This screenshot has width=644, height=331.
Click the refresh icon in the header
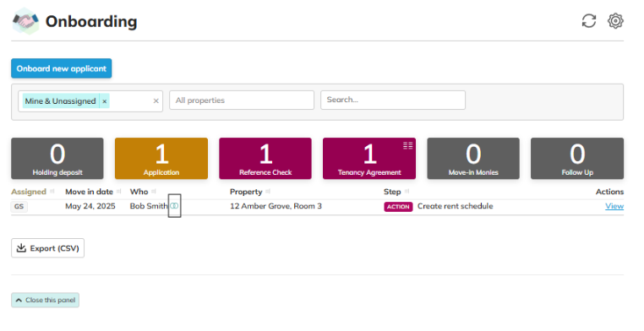click(588, 21)
